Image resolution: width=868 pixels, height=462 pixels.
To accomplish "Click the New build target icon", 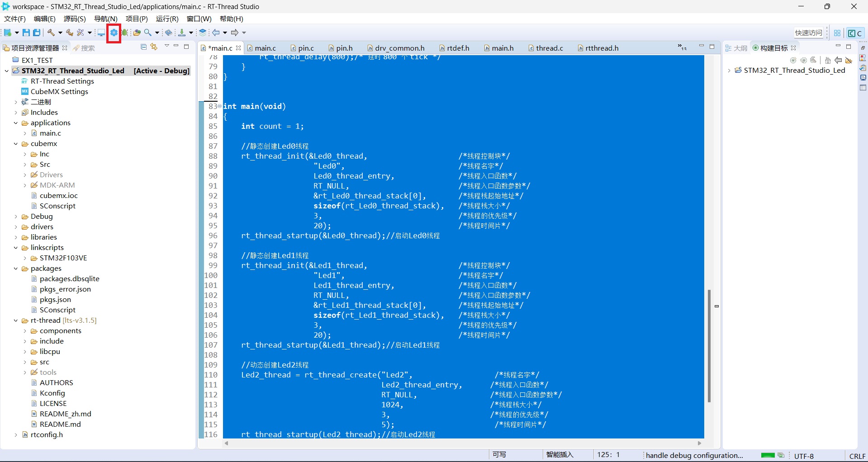I will point(793,60).
